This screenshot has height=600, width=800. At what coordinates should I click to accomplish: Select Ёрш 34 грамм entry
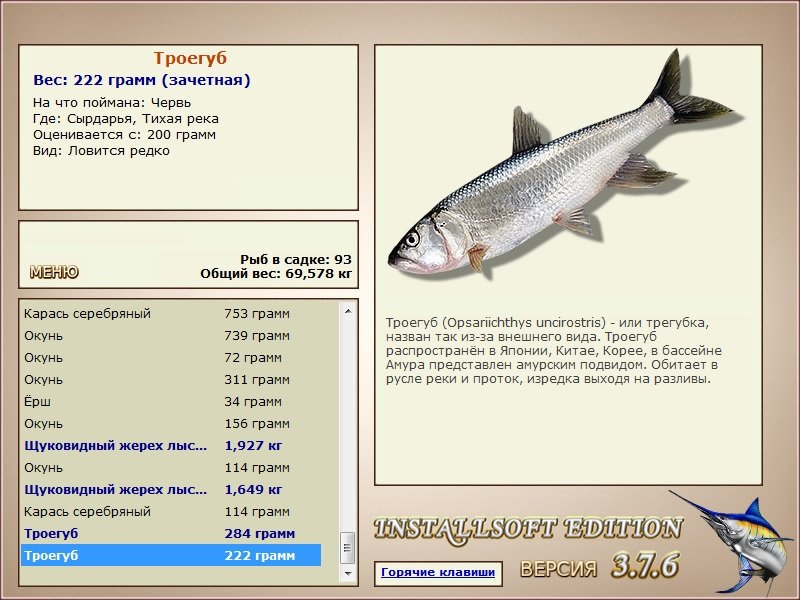[x=171, y=402]
